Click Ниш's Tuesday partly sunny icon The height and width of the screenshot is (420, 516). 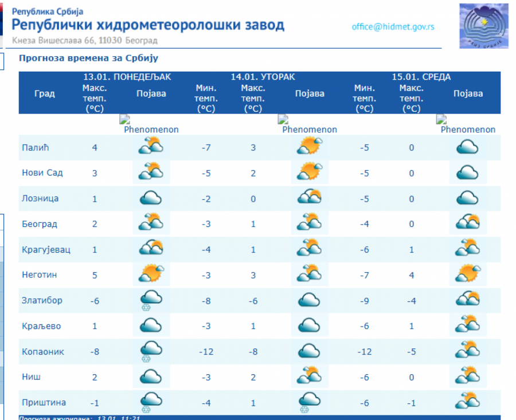tap(309, 376)
